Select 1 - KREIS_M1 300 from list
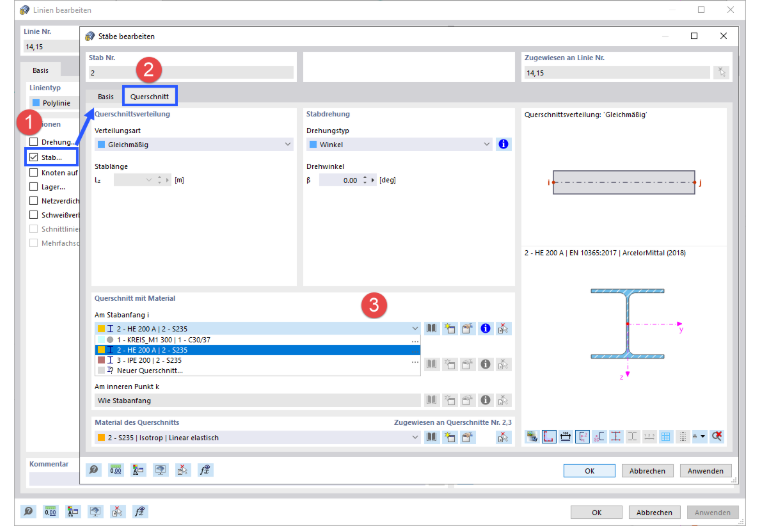 257,340
